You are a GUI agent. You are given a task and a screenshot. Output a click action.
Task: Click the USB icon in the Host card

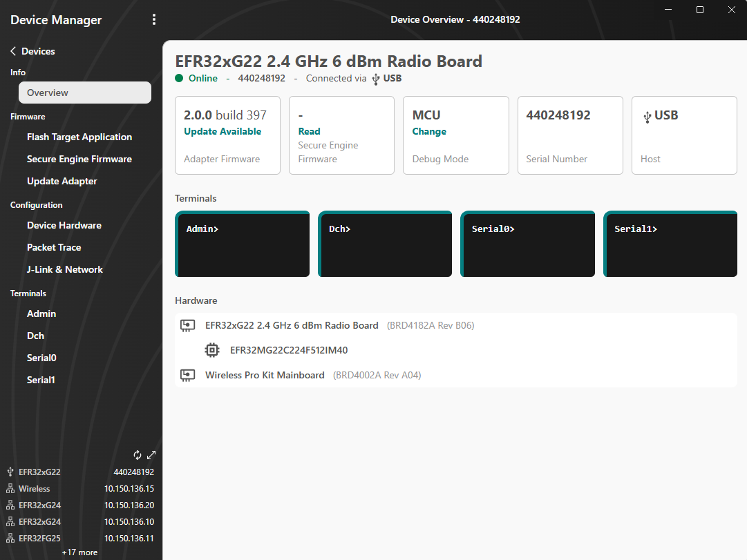(x=647, y=117)
